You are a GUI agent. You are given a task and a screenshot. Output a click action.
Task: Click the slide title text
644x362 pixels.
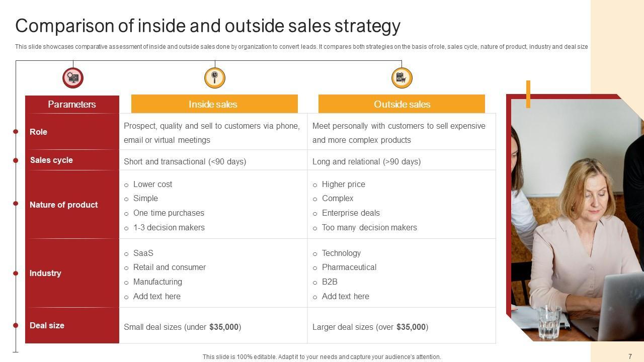pyautogui.click(x=208, y=26)
